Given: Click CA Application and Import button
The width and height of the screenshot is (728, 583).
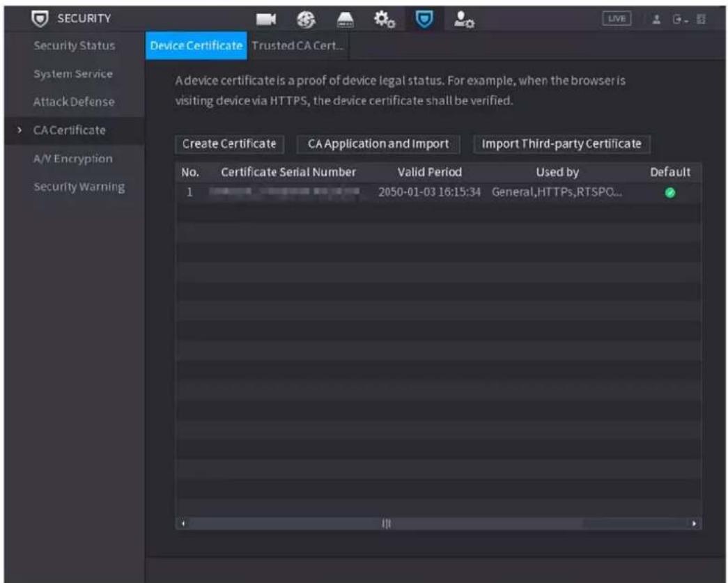Looking at the screenshot, I should click(378, 144).
